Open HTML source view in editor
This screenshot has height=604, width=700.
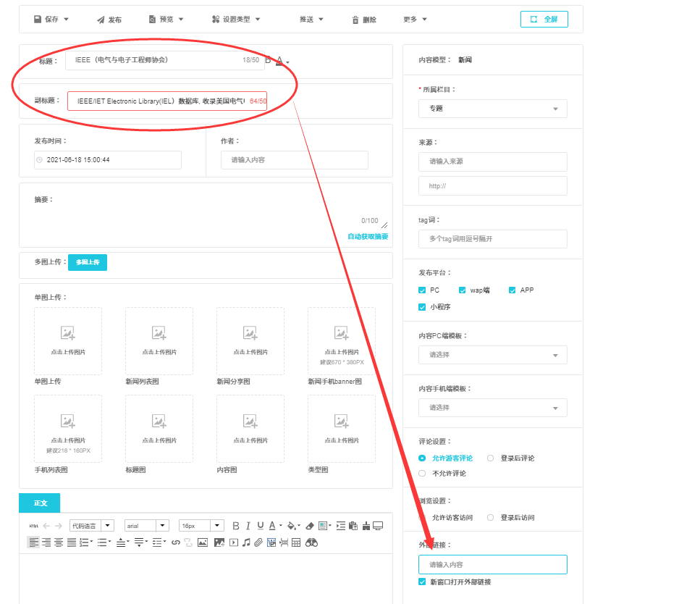[x=34, y=526]
